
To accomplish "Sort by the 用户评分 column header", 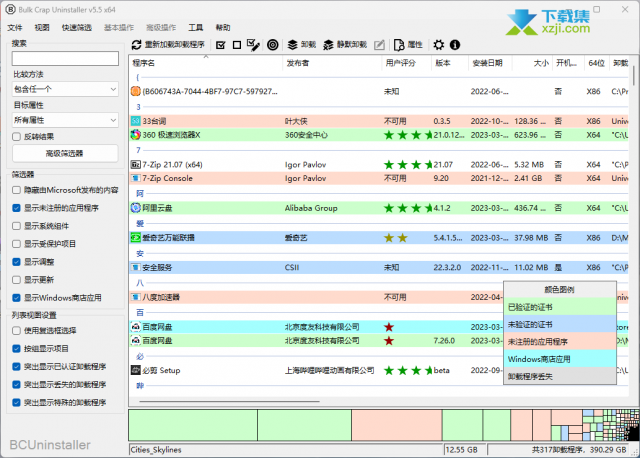I will pos(406,63).
